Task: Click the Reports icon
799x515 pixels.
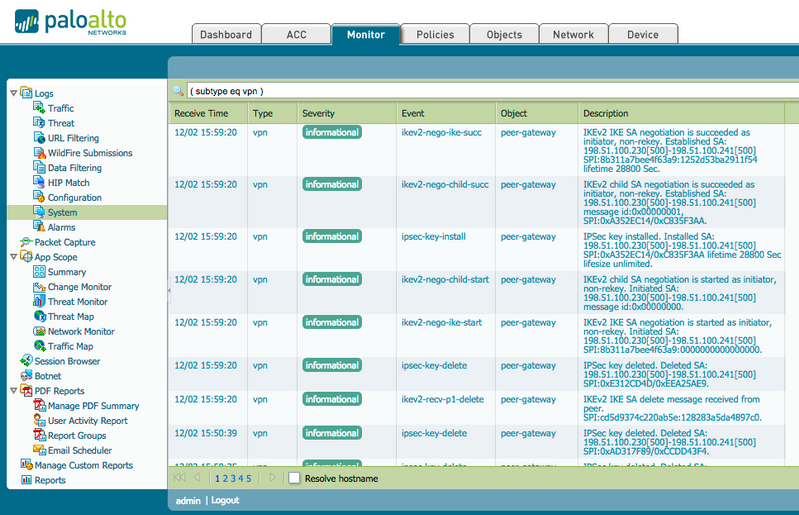Action: tap(26, 479)
